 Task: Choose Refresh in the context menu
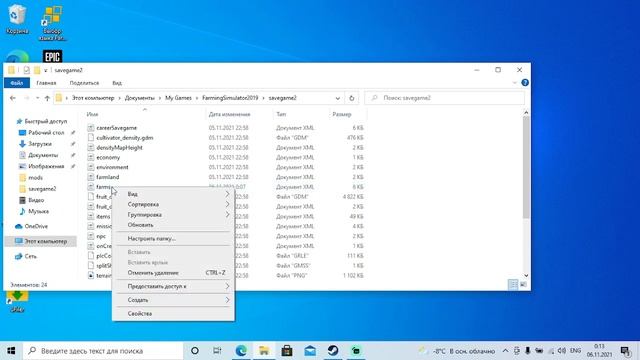tap(173, 225)
